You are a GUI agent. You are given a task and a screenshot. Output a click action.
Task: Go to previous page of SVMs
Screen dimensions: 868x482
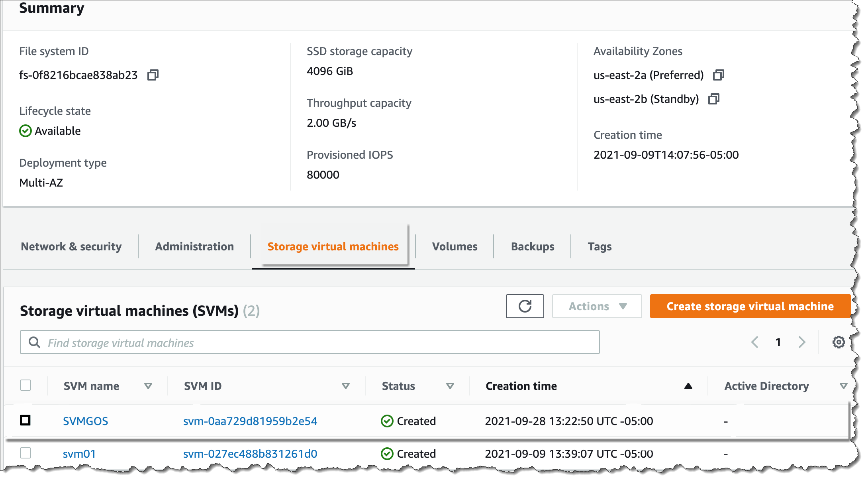coord(754,342)
